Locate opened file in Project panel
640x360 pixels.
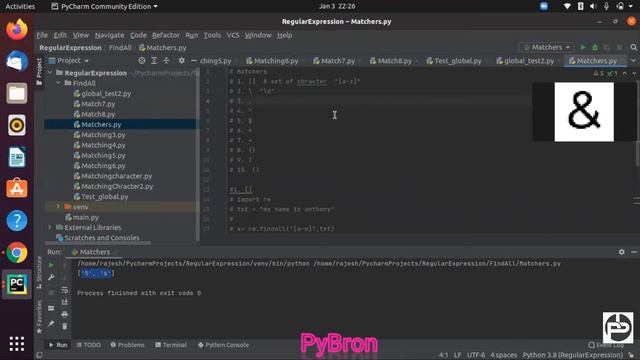click(x=142, y=60)
